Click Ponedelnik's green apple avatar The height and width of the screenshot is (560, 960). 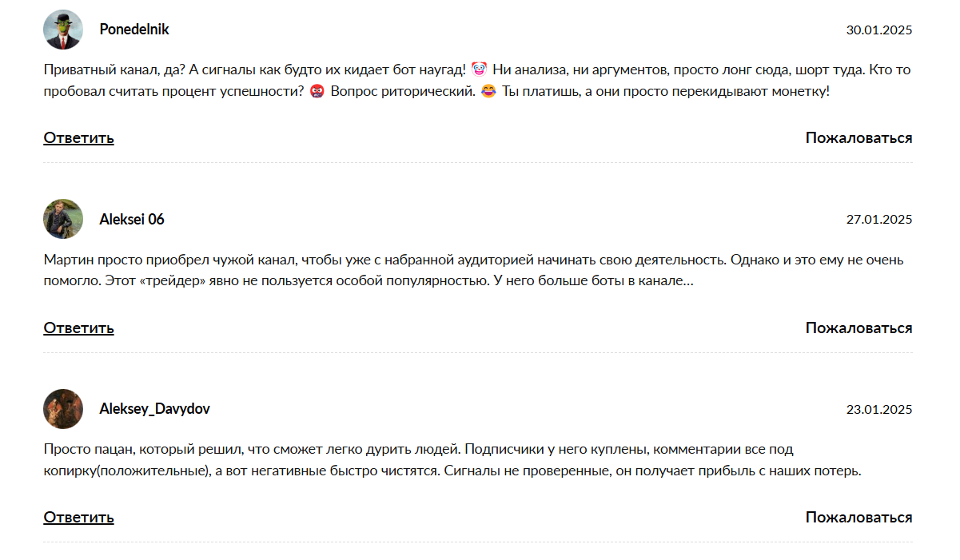pyautogui.click(x=63, y=30)
